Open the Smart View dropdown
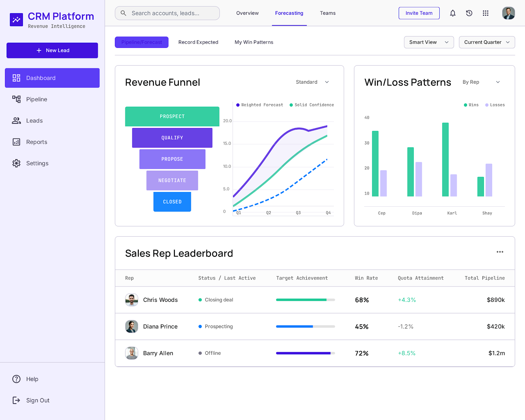Screen dimensions: 525x420 [x=429, y=42]
